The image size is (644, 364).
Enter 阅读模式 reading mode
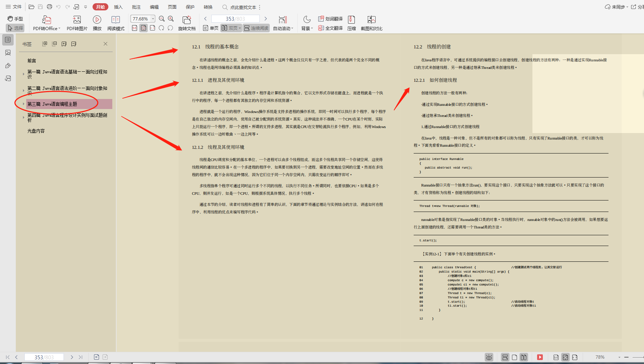coord(116,23)
